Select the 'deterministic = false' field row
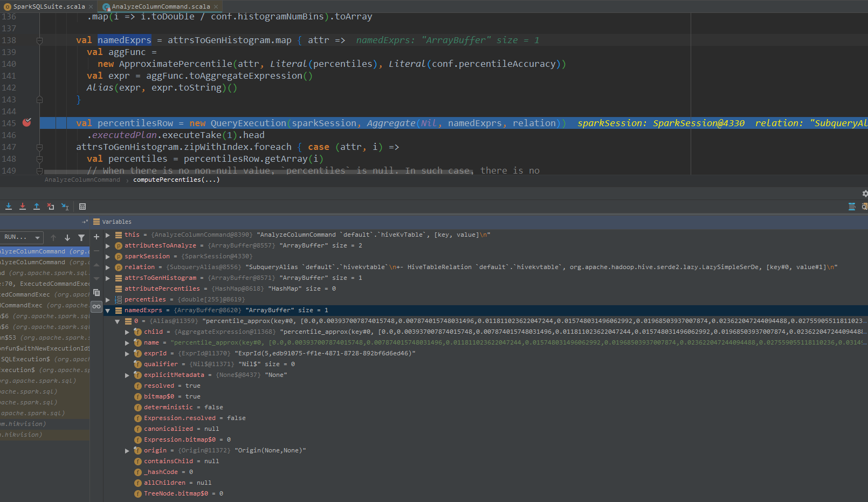868x502 pixels. point(486,408)
